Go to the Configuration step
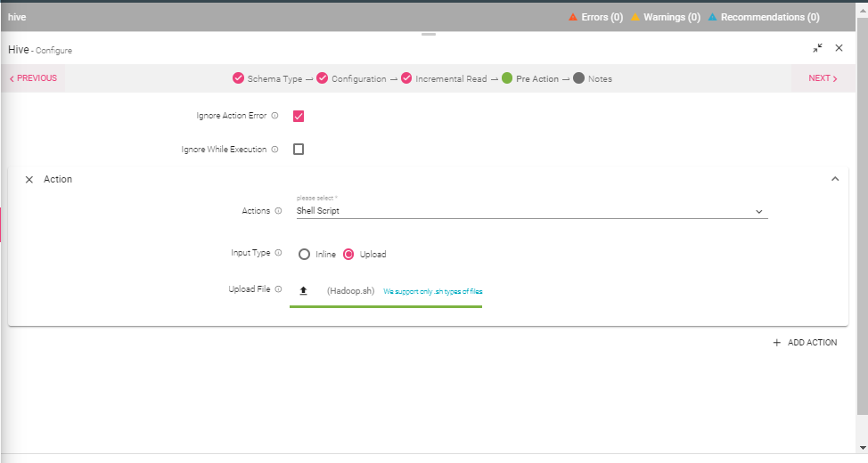Image resolution: width=868 pixels, height=463 pixels. [351, 78]
